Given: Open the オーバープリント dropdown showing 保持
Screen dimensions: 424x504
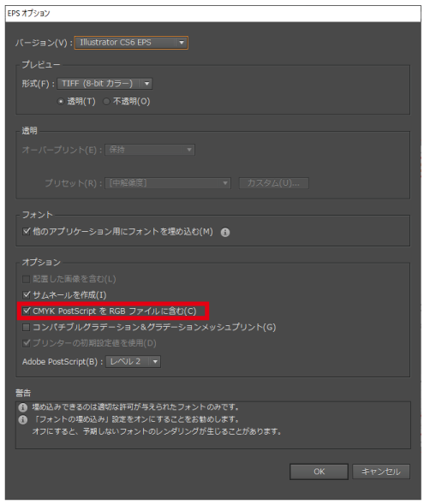Looking at the screenshot, I should [x=150, y=150].
